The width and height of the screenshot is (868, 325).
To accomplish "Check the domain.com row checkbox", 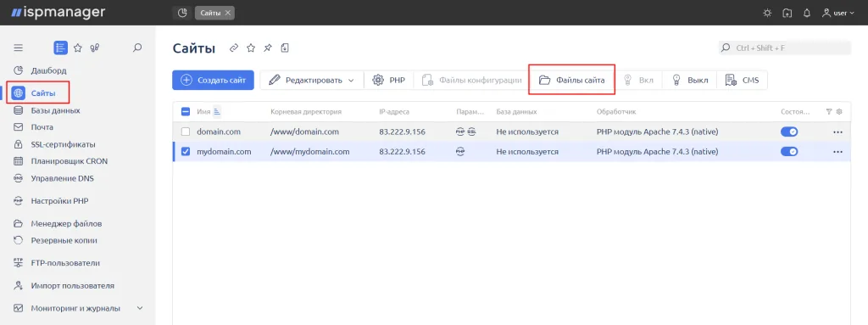I will point(186,132).
